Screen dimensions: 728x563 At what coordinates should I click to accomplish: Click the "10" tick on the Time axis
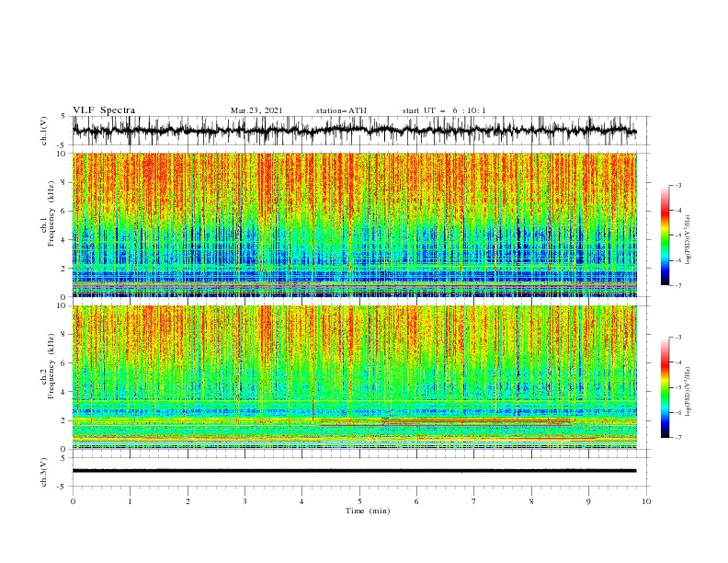point(646,501)
